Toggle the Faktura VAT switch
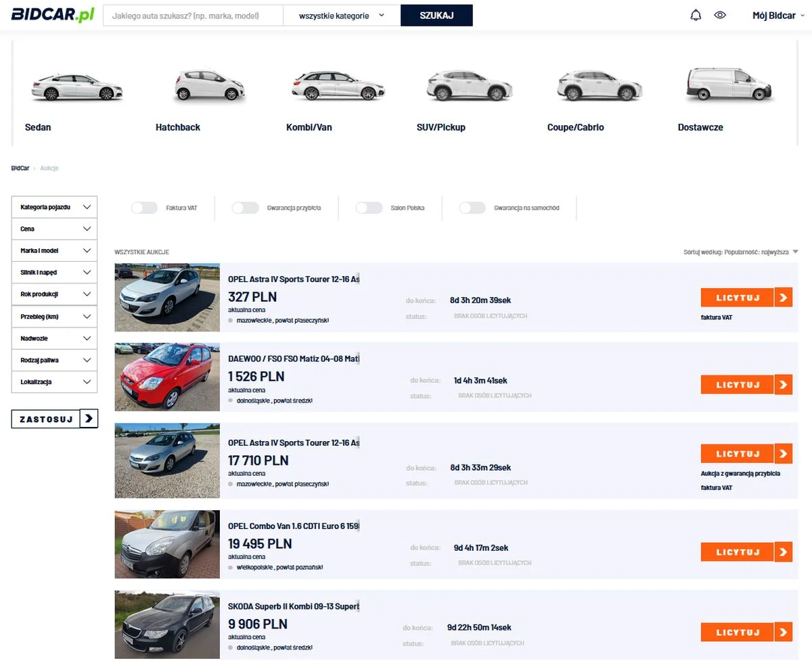 (x=144, y=208)
